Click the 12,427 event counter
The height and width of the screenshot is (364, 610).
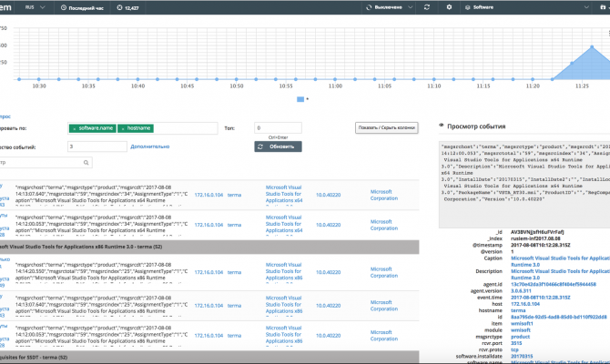coord(128,8)
